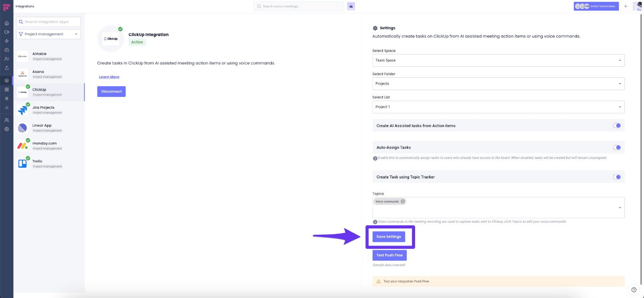Screen dimensions: 644x298
Task: Open the Select List dropdown
Action: [x=498, y=107]
